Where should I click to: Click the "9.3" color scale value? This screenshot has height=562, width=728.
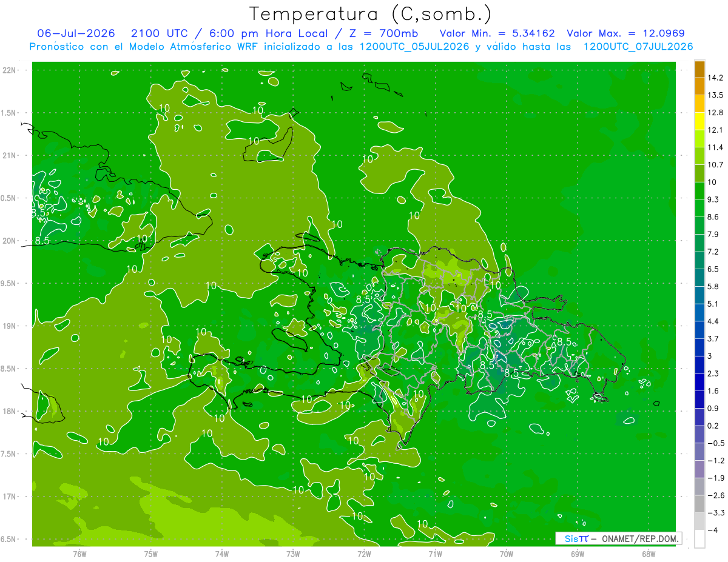(713, 199)
